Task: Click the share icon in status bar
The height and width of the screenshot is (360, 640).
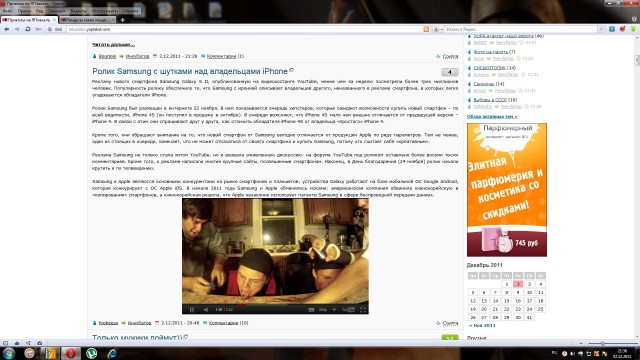Action: [28, 343]
